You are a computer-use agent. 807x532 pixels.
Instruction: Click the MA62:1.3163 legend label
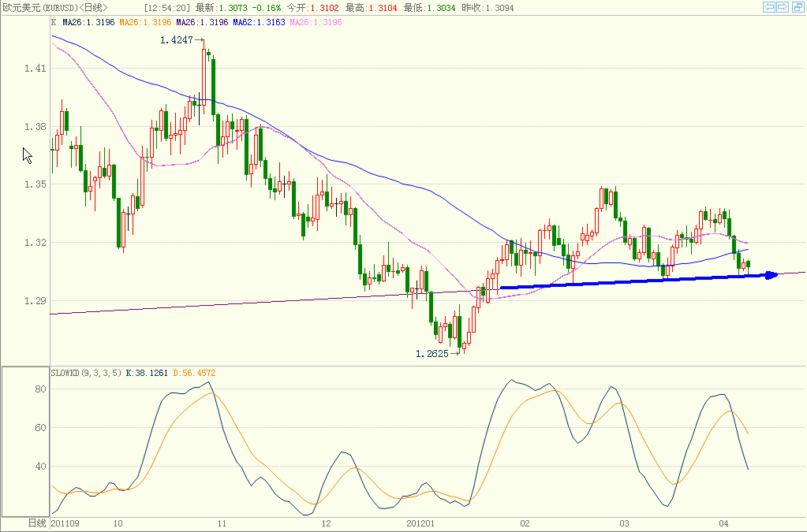(259, 23)
